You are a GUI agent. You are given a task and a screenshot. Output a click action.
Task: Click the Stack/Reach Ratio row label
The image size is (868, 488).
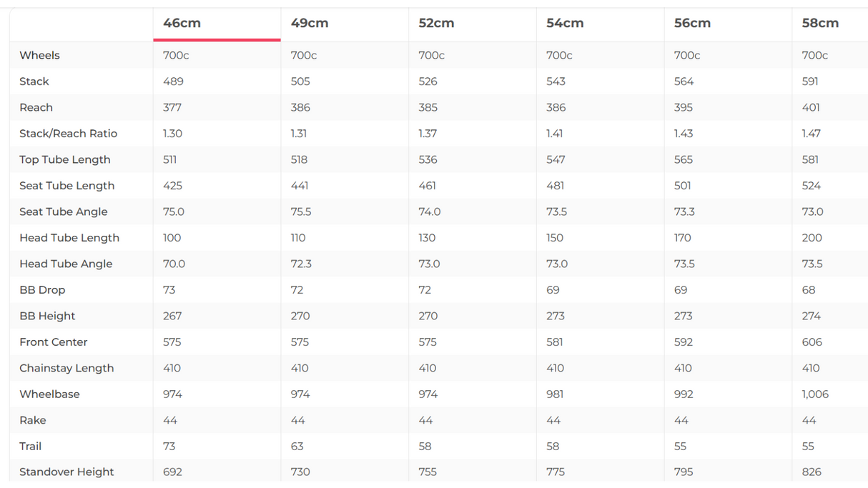point(68,134)
